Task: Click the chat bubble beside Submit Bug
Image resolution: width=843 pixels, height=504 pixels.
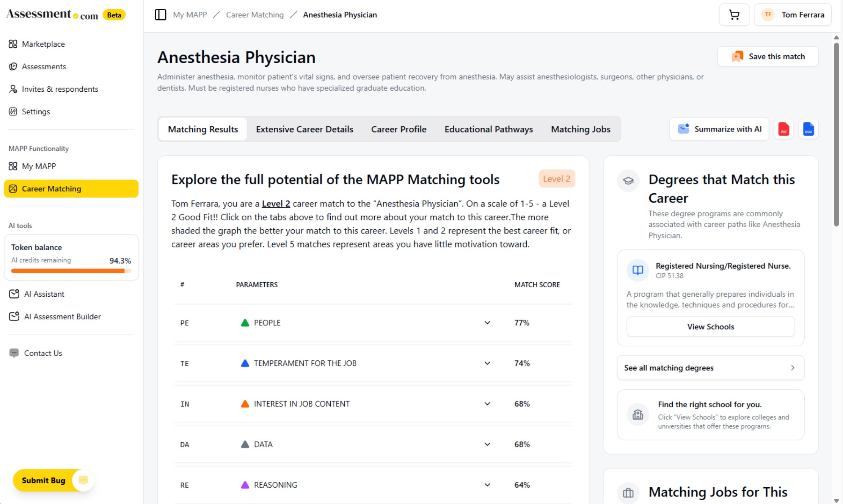Action: (x=83, y=480)
